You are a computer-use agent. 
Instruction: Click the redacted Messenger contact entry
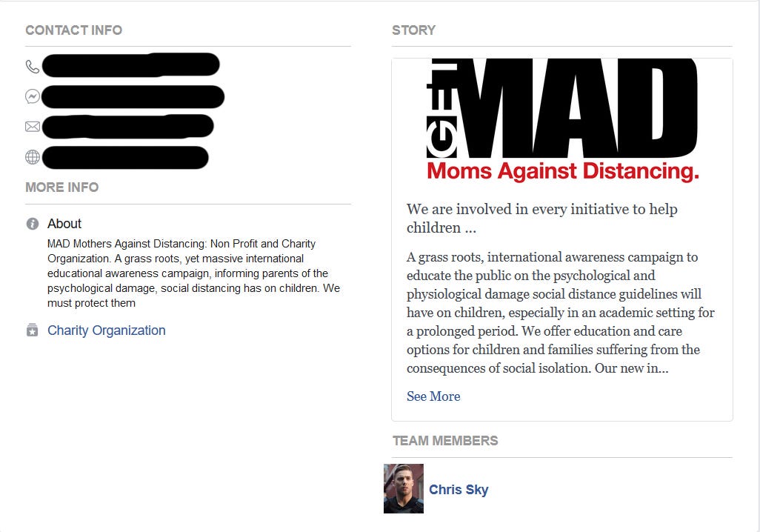point(133,96)
